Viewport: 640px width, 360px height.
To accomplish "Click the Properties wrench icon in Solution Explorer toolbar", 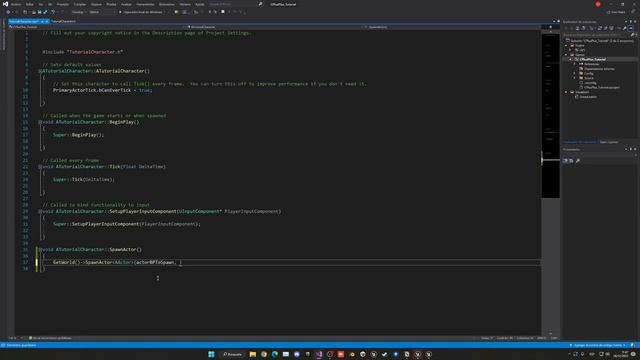I will 624,28.
